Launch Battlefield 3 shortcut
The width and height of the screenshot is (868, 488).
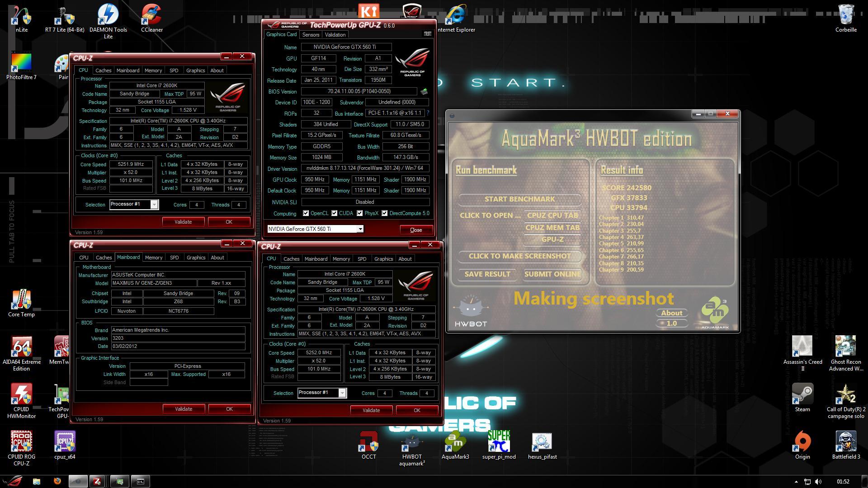coord(846,445)
